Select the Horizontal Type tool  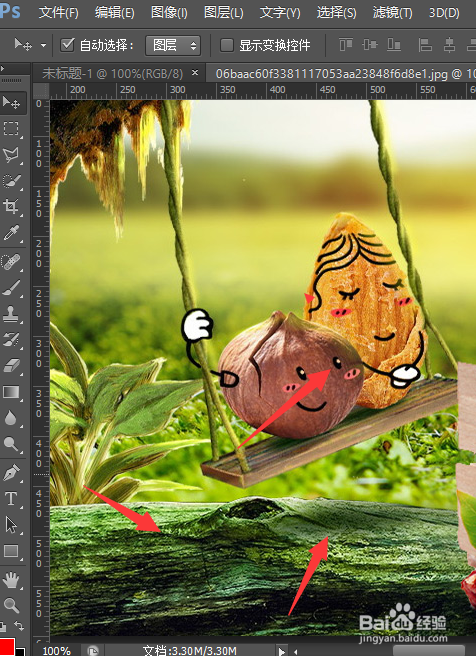pos(11,499)
